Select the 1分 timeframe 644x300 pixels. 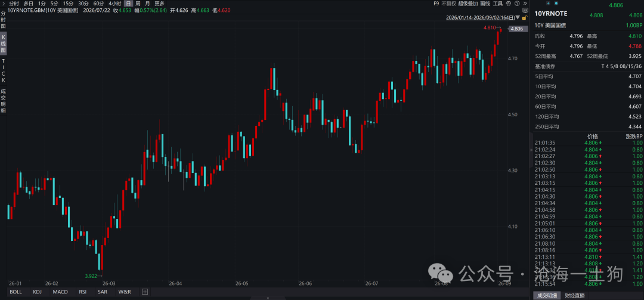(x=42, y=4)
